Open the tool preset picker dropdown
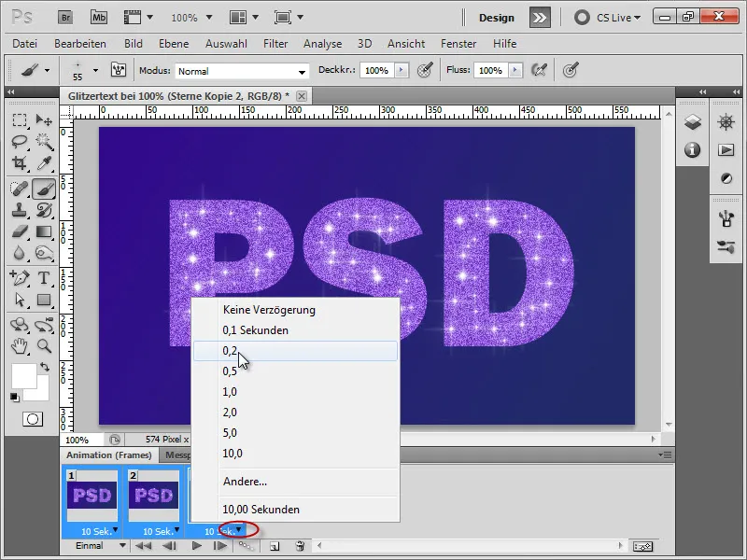This screenshot has height=560, width=747. pos(47,71)
